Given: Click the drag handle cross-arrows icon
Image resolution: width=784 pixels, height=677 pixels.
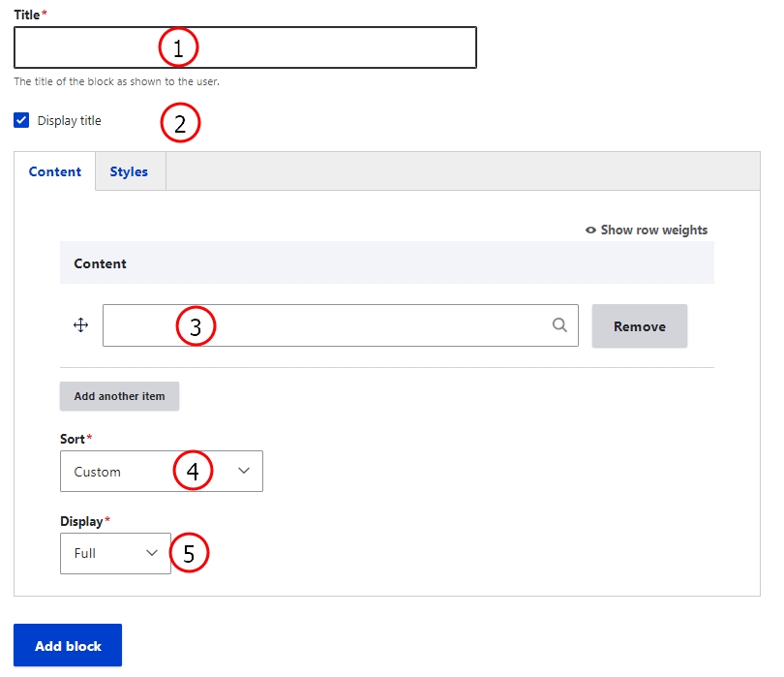Looking at the screenshot, I should (x=80, y=325).
